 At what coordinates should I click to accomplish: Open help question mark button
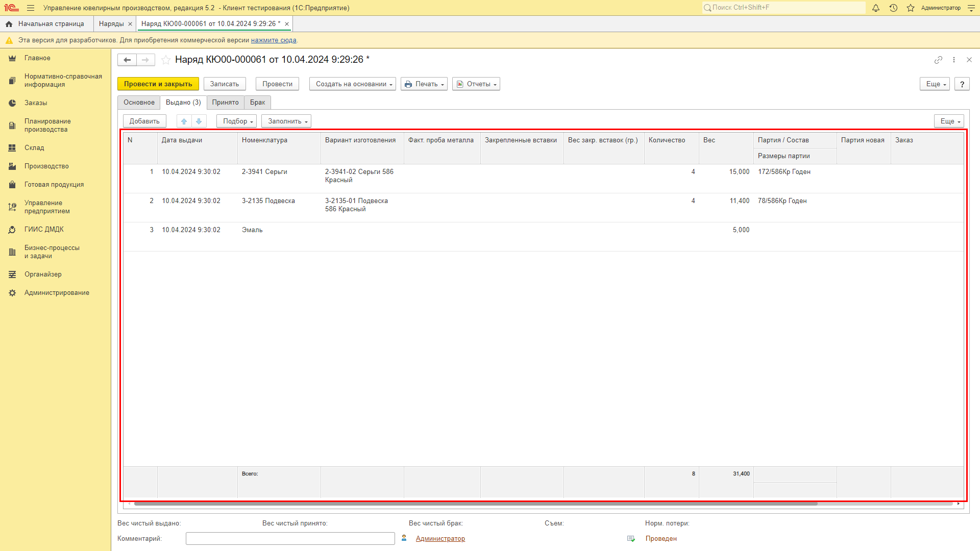(962, 84)
